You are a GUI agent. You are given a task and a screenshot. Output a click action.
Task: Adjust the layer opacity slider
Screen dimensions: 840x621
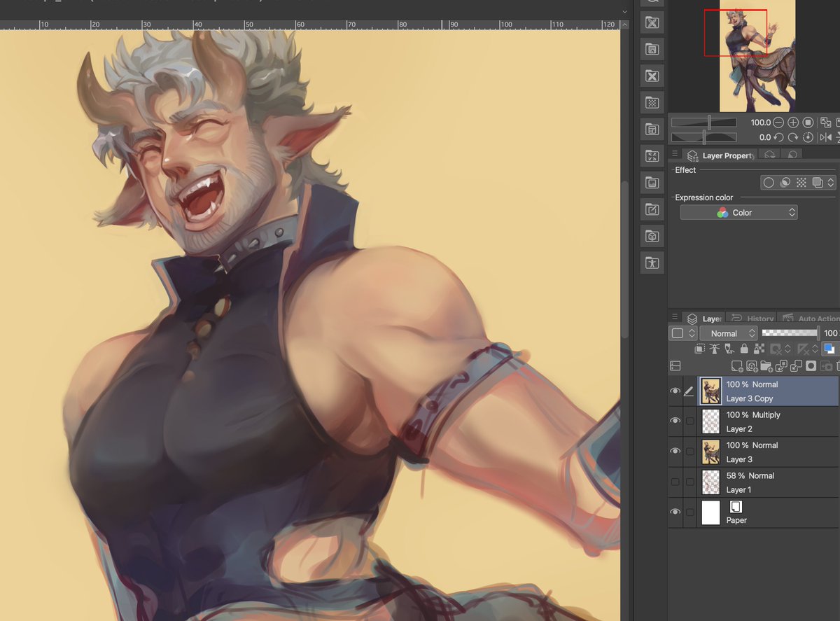coord(790,333)
